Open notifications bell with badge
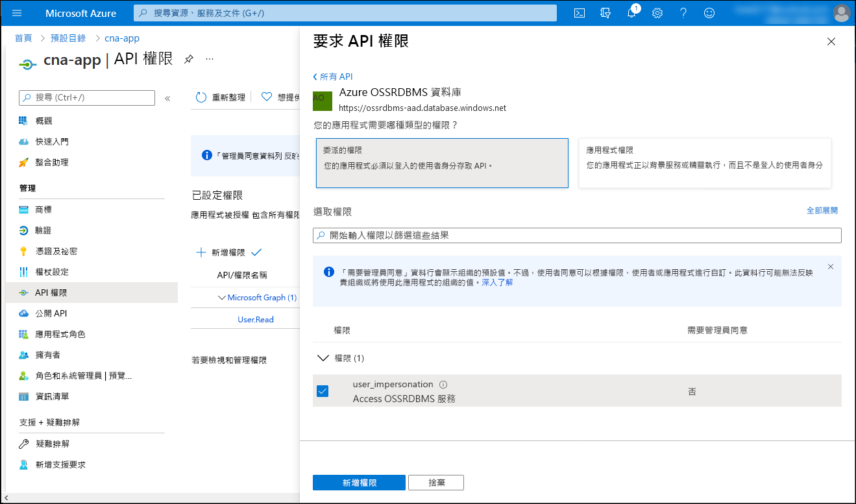Screen dimensions: 856x504 tap(632, 12)
